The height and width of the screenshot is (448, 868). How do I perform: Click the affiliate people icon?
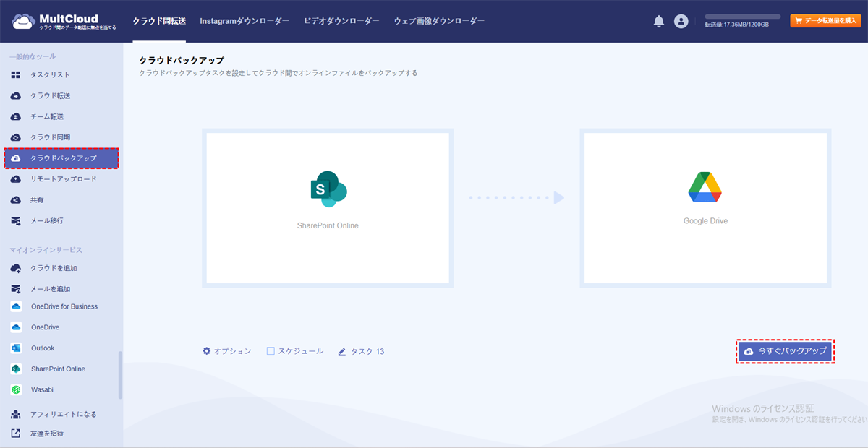(16, 415)
